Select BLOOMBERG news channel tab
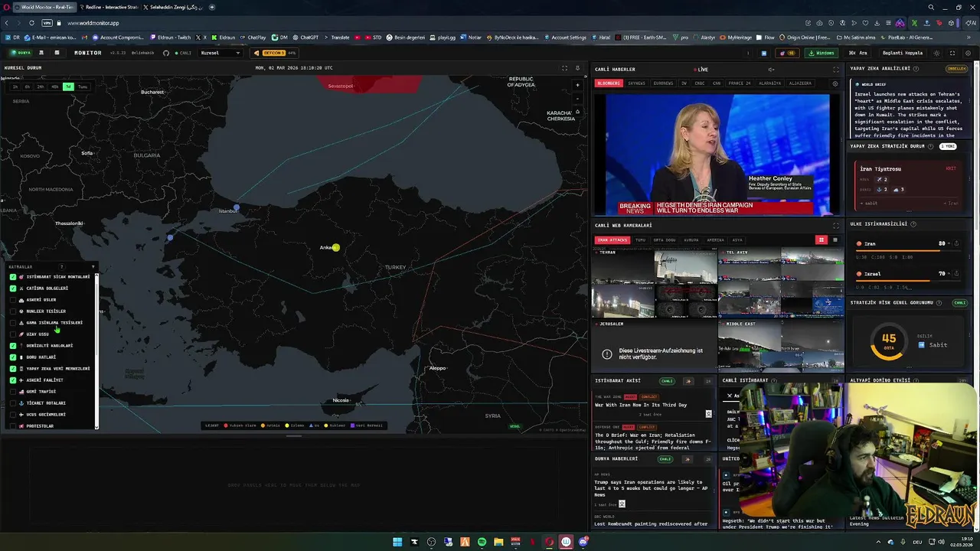The image size is (980, 551). click(x=609, y=83)
